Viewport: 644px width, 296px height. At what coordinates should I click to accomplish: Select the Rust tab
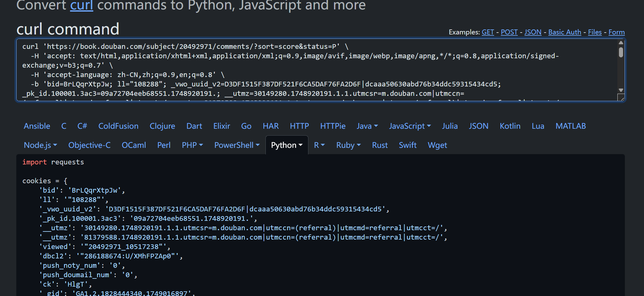pyautogui.click(x=380, y=145)
